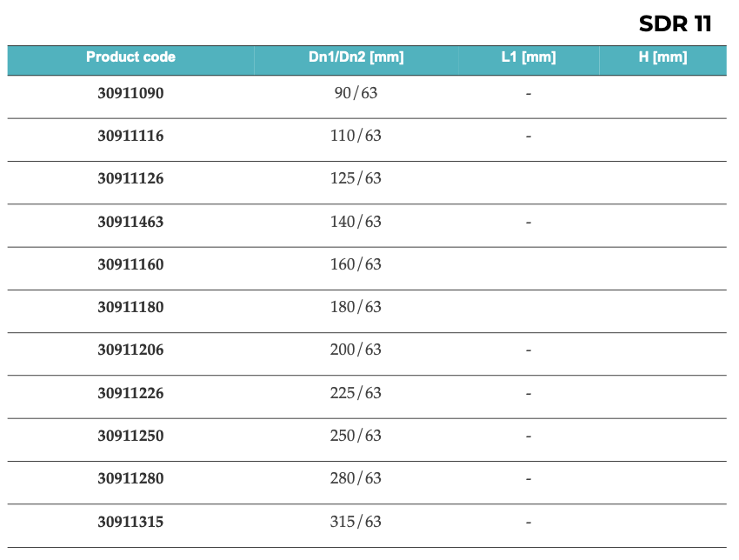This screenshot has height=560, width=739.
Task: Select product code 30911160
Action: click(x=130, y=264)
